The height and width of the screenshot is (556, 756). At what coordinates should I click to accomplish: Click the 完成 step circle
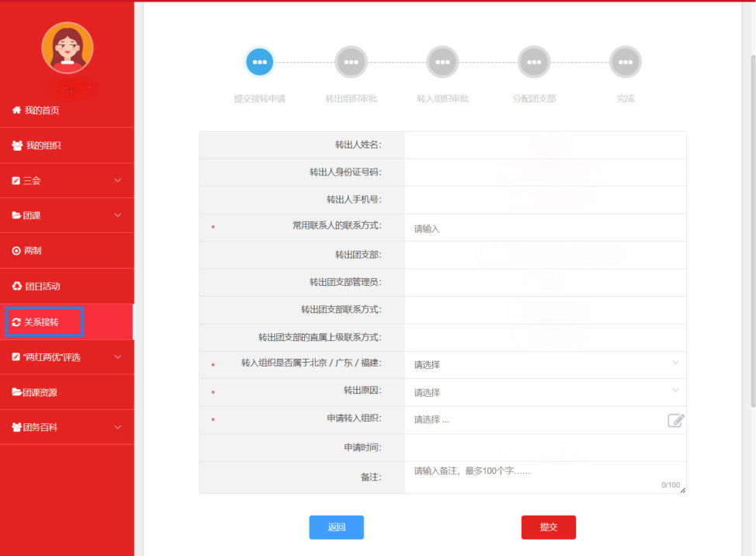(x=626, y=61)
